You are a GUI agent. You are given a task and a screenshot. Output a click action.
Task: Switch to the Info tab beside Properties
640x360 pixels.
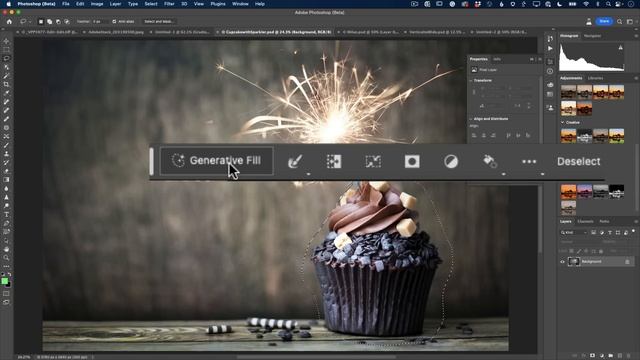coord(497,60)
